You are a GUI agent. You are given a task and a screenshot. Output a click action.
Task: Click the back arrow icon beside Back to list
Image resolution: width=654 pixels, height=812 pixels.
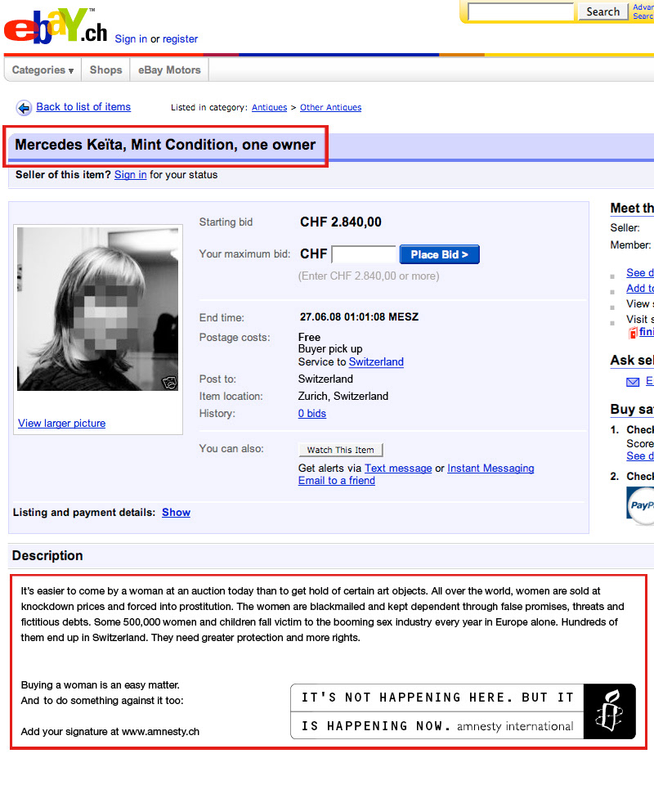coord(24,108)
